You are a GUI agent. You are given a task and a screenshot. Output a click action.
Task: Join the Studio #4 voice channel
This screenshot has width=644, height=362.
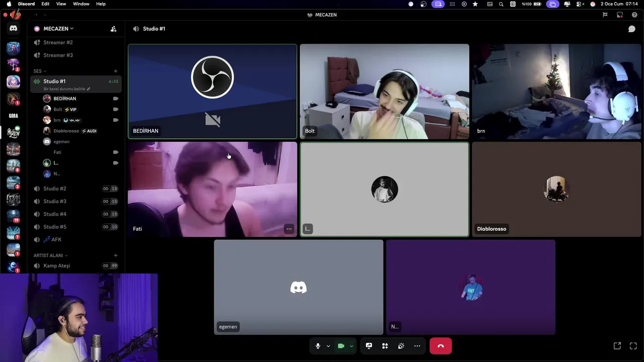click(x=76, y=214)
